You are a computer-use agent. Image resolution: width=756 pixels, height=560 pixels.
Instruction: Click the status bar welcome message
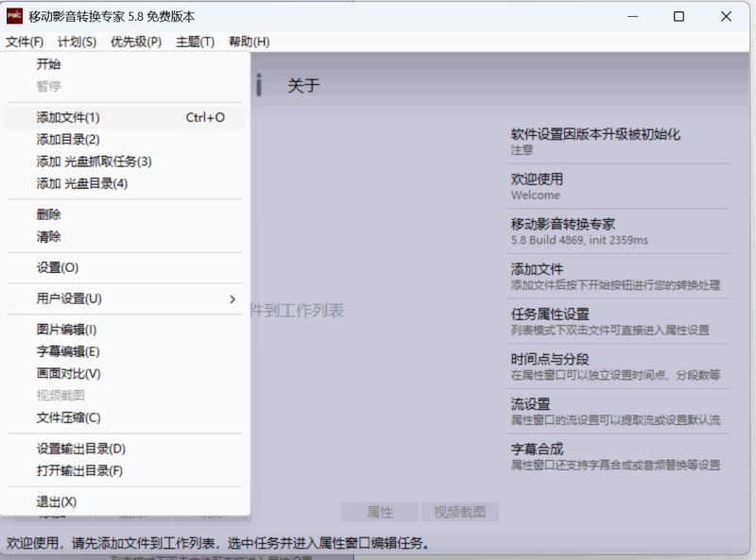(217, 543)
